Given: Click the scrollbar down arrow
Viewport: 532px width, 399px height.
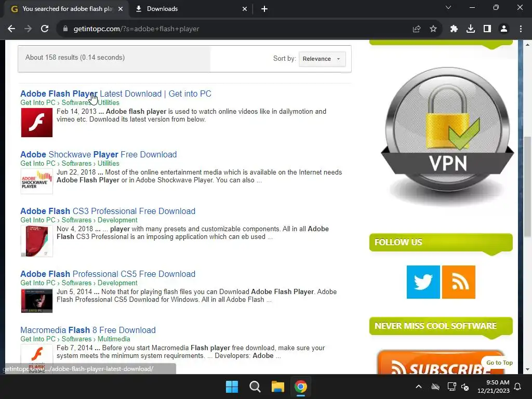Looking at the screenshot, I should (528, 369).
